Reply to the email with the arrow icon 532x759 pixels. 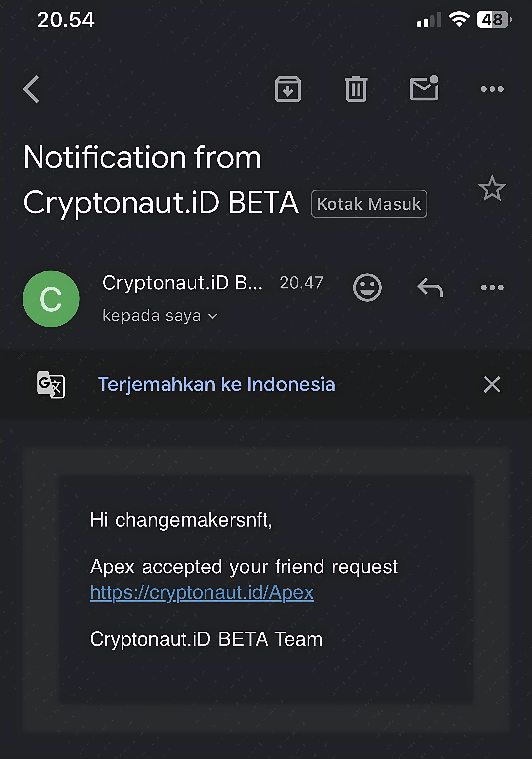pos(430,287)
